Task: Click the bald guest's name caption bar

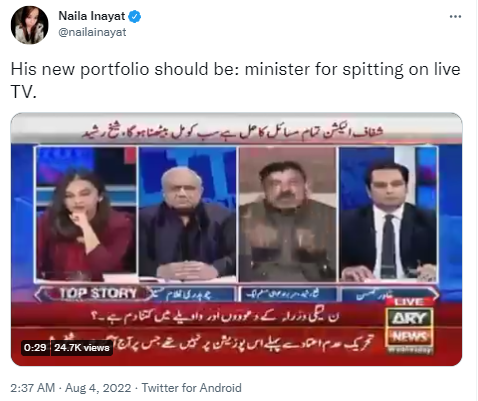Action: tap(194, 294)
